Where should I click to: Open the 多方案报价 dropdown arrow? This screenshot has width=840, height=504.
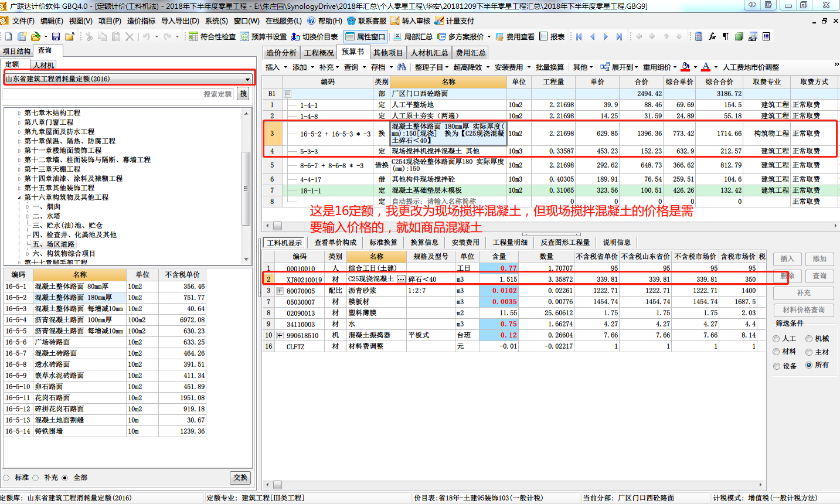tap(489, 37)
